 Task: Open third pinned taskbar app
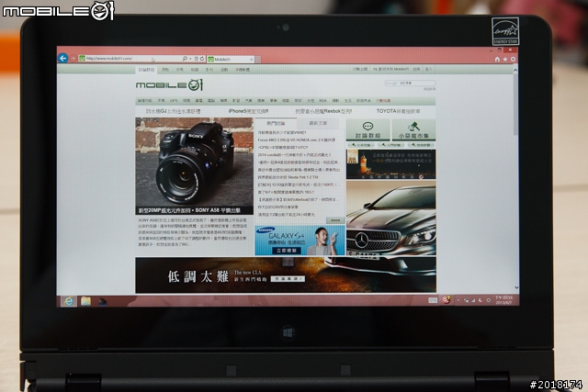[x=102, y=301]
